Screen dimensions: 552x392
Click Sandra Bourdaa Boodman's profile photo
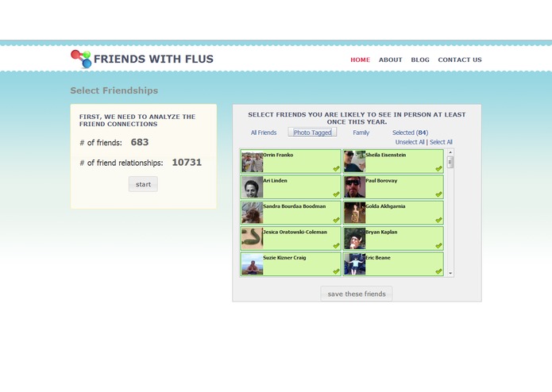coord(253,213)
